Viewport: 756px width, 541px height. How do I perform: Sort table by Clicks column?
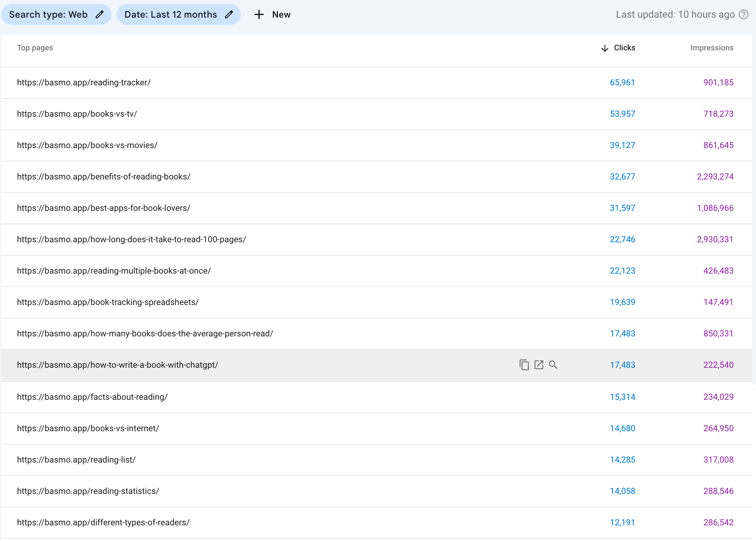point(625,48)
